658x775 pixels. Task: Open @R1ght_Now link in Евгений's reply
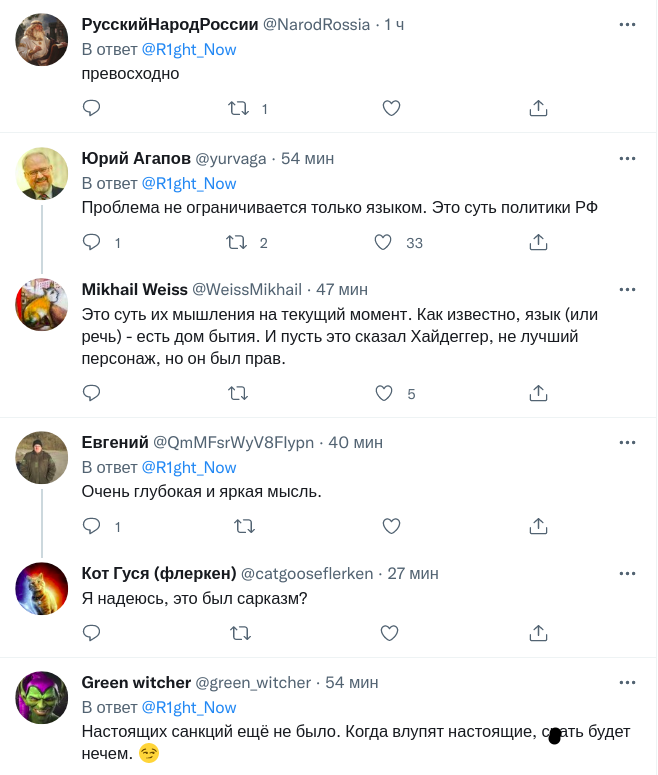[x=189, y=467]
